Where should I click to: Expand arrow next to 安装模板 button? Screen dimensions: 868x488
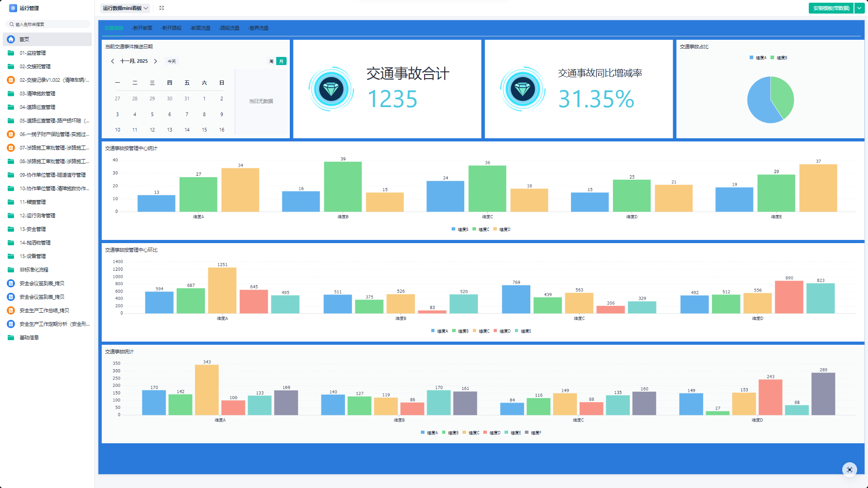pos(859,8)
